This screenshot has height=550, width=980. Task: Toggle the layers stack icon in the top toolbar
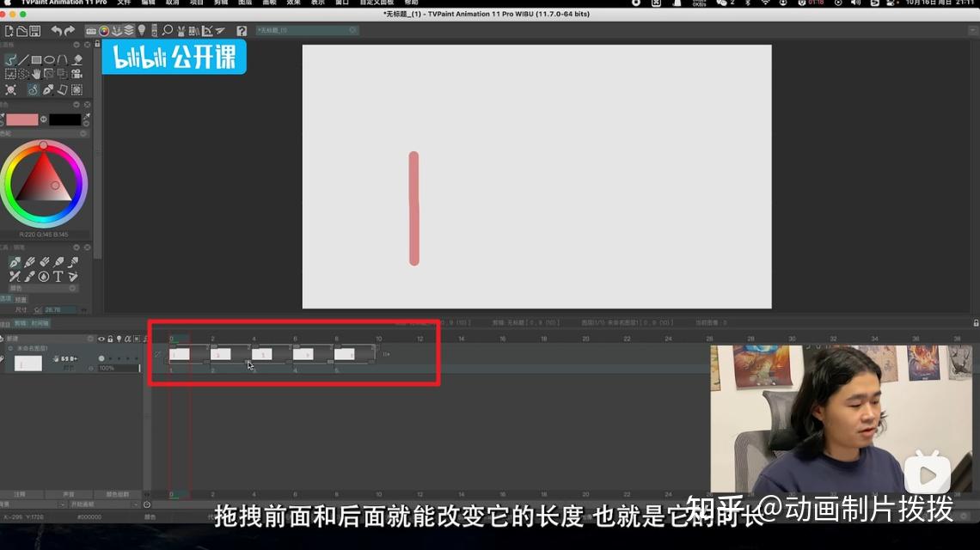pos(129,31)
